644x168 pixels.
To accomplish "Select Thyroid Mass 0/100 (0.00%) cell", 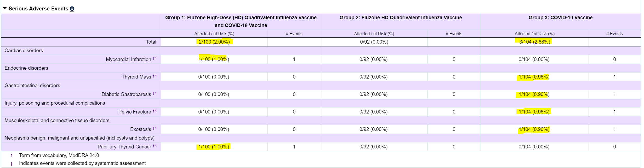I will (214, 77).
